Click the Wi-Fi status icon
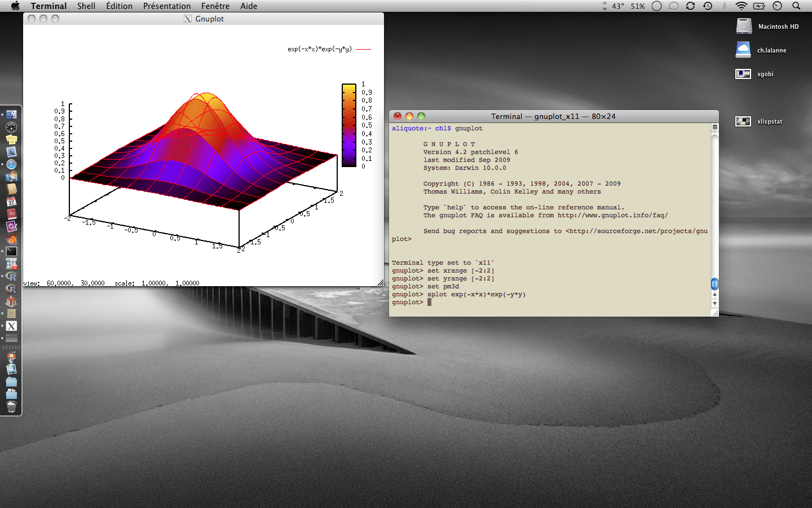Viewport: 812px width, 508px height. [x=741, y=6]
